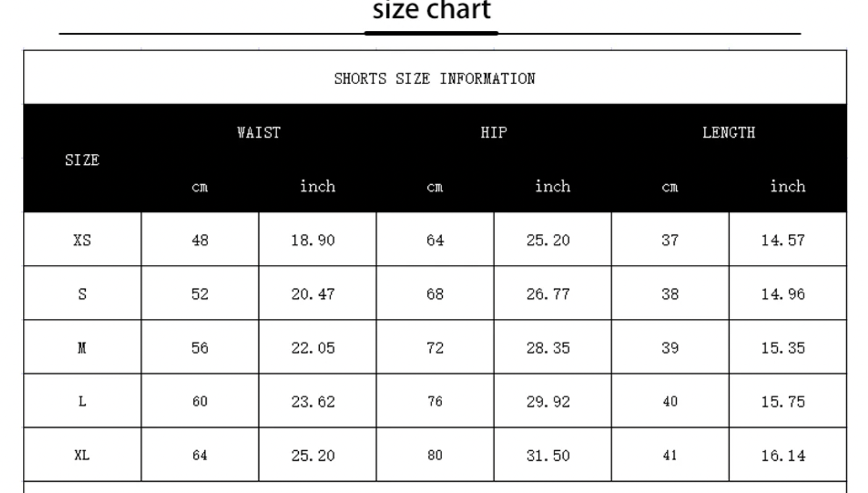Click the L size row label

82,401
